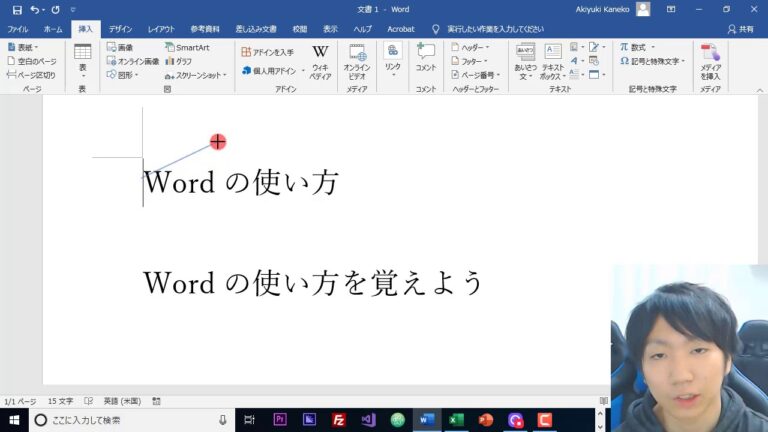The height and width of the screenshot is (432, 768).
Task: Open the スクリーンショット screenshot dropdown
Action: click(x=195, y=75)
